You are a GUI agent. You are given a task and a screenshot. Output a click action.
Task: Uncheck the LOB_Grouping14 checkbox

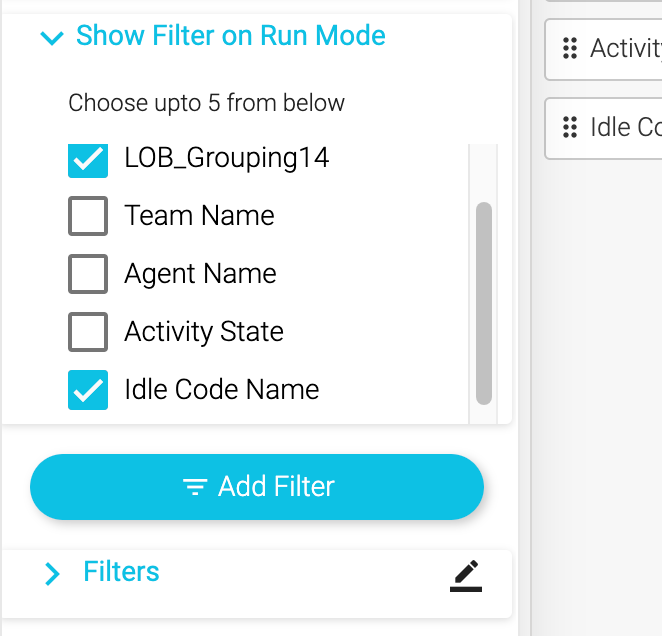pyautogui.click(x=88, y=158)
